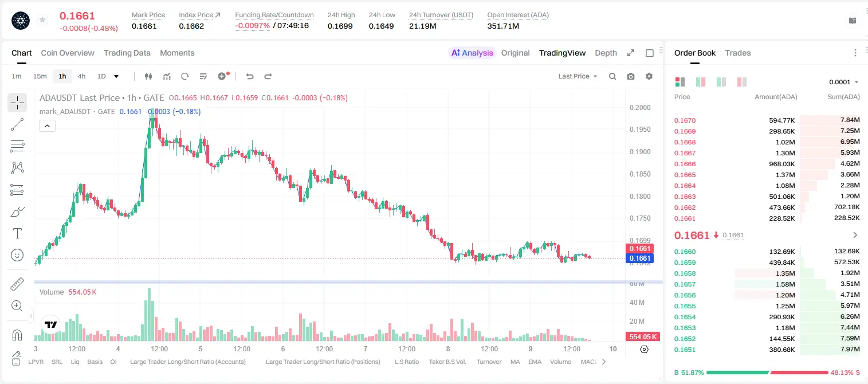Select the trend line drawing tool
868x384 pixels.
17,124
